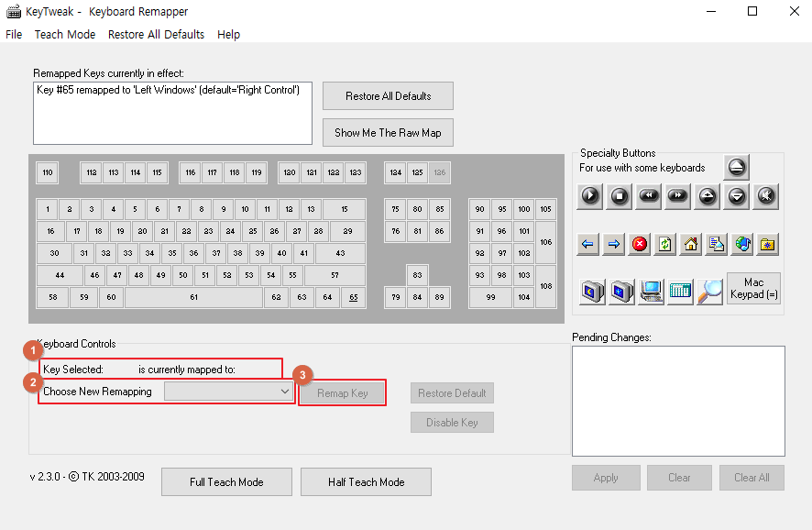Open the File menu
Screen dimensions: 812x530
pyautogui.click(x=14, y=34)
